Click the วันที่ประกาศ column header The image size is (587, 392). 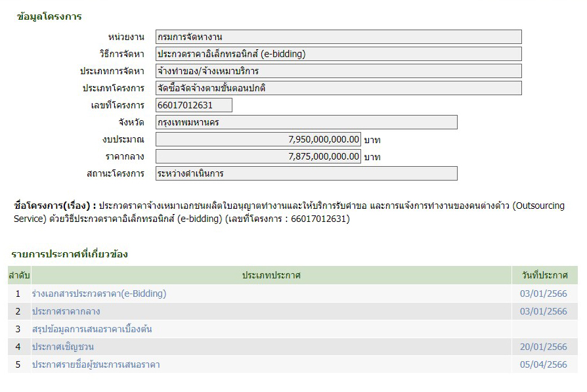pyautogui.click(x=545, y=275)
